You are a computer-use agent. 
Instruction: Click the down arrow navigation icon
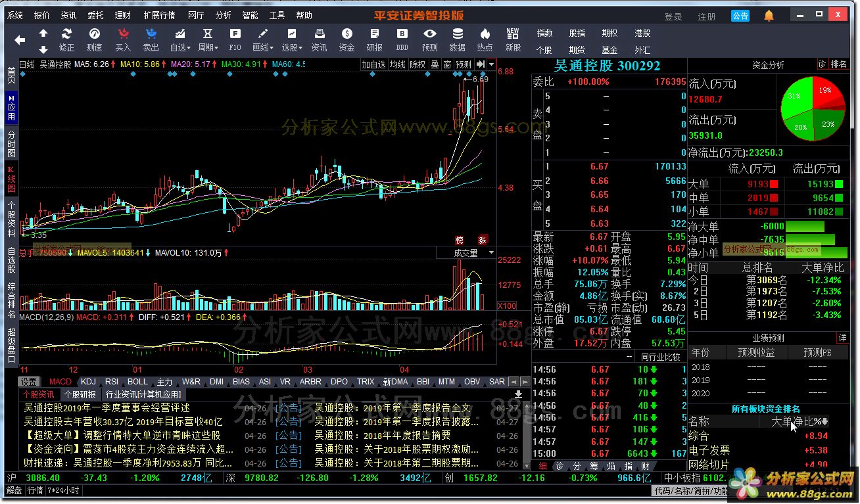point(43,49)
